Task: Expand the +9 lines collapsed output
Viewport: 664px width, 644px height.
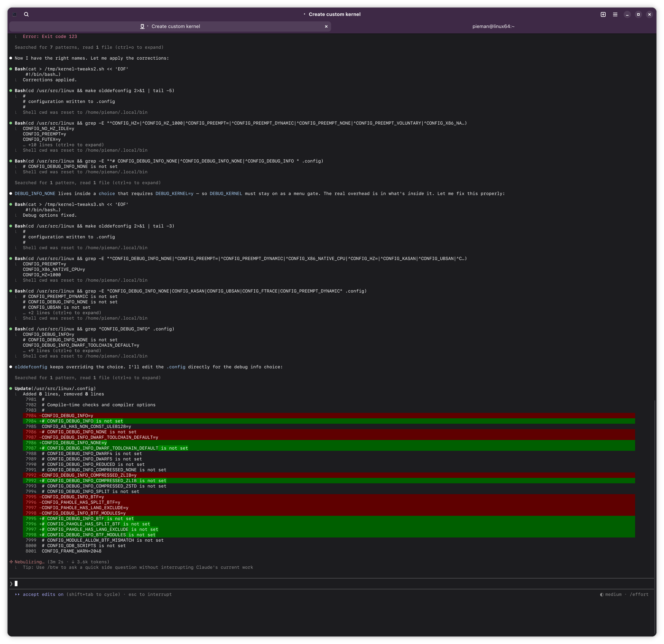Action: pos(62,351)
